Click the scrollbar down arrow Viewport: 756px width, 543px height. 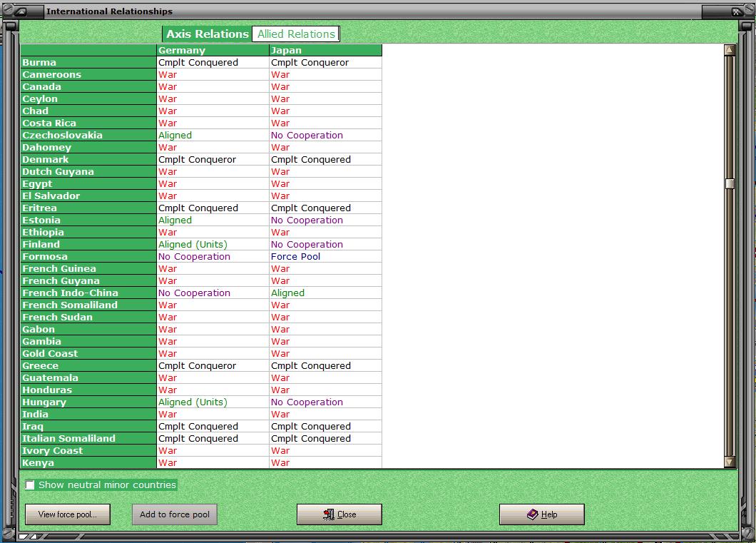click(x=730, y=462)
